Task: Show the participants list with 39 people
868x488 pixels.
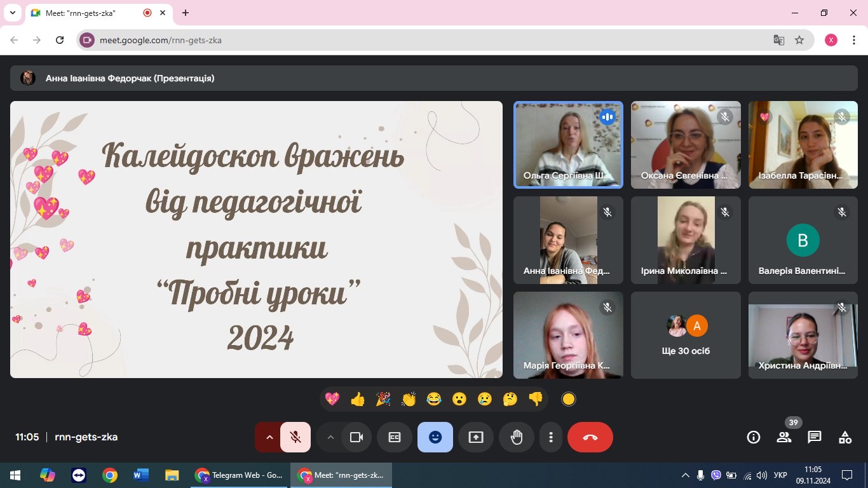Action: pyautogui.click(x=784, y=437)
